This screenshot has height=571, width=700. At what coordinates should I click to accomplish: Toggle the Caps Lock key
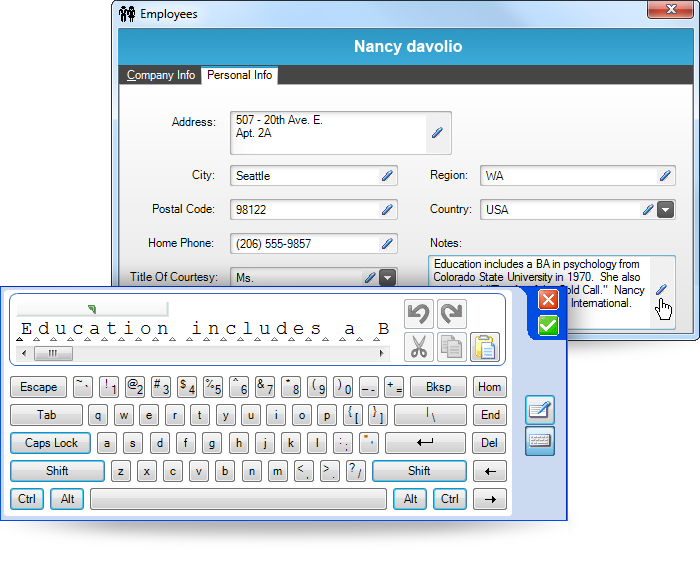coord(50,443)
